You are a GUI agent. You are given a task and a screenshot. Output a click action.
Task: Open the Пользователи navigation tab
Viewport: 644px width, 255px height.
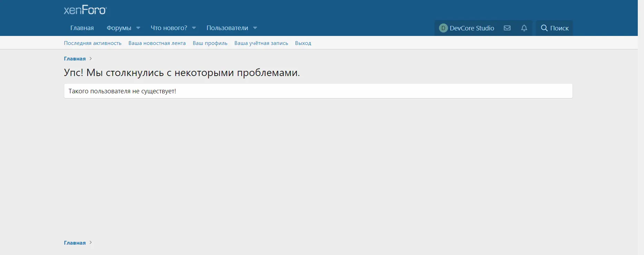[x=227, y=28]
